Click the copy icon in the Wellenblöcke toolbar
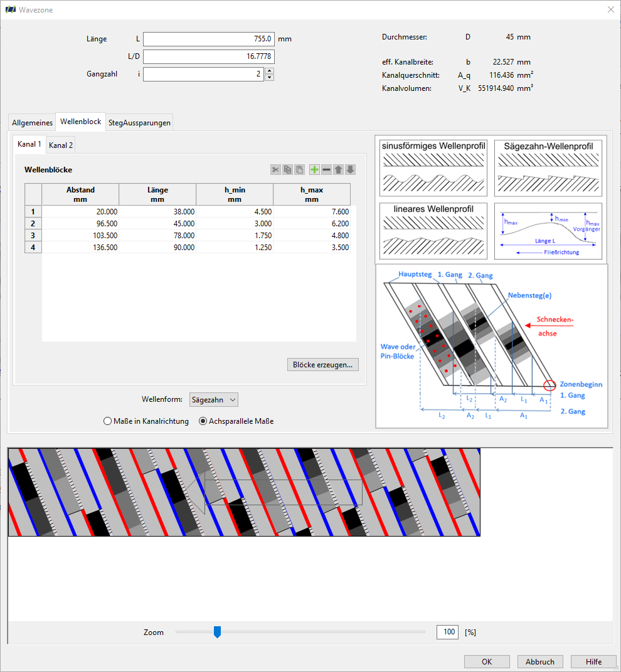 click(287, 170)
